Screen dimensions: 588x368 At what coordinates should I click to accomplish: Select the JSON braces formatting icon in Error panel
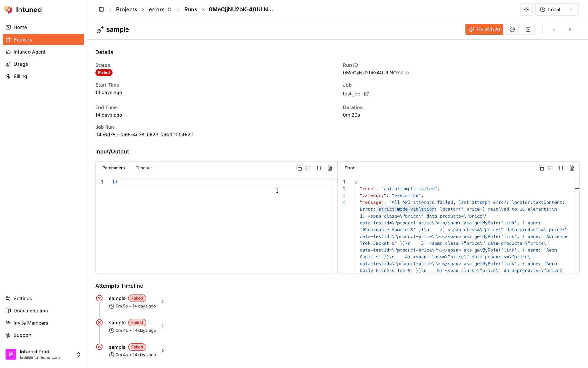(561, 168)
